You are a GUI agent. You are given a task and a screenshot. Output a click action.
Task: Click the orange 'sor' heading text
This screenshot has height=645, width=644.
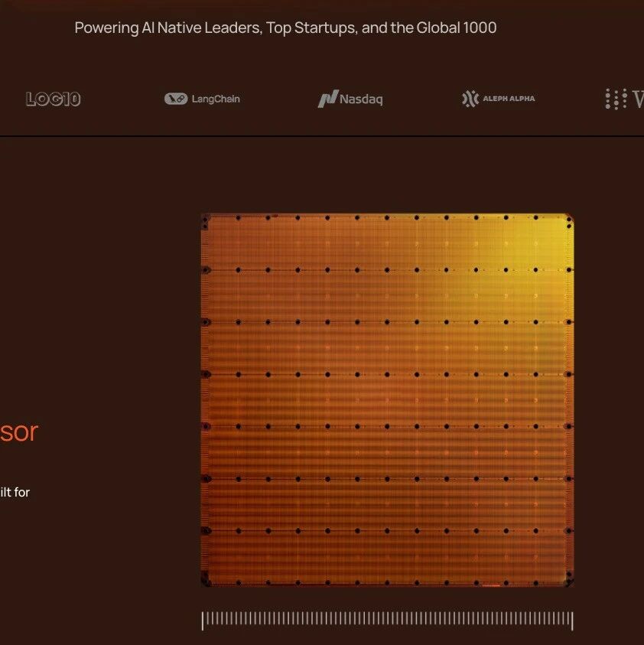(x=18, y=432)
